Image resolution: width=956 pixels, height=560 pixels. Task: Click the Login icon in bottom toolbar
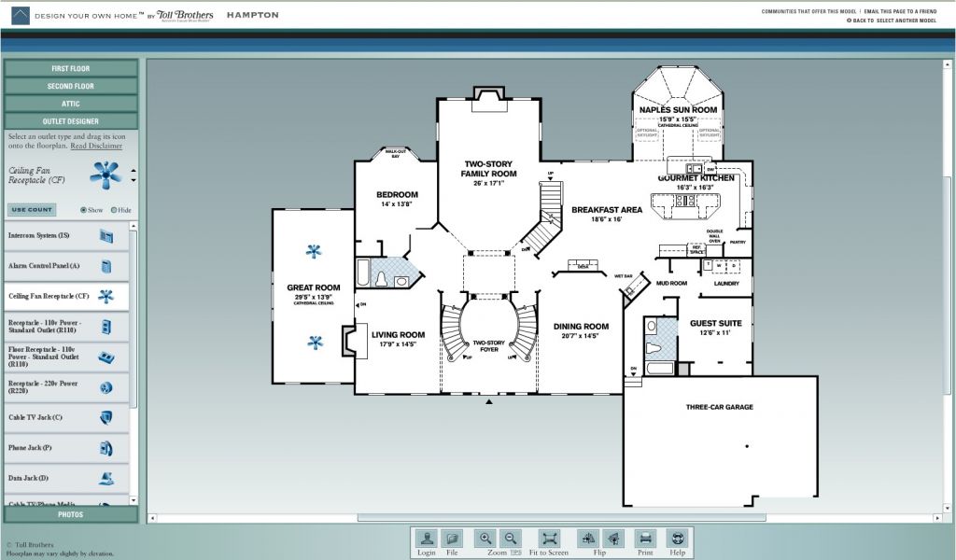pyautogui.click(x=427, y=539)
